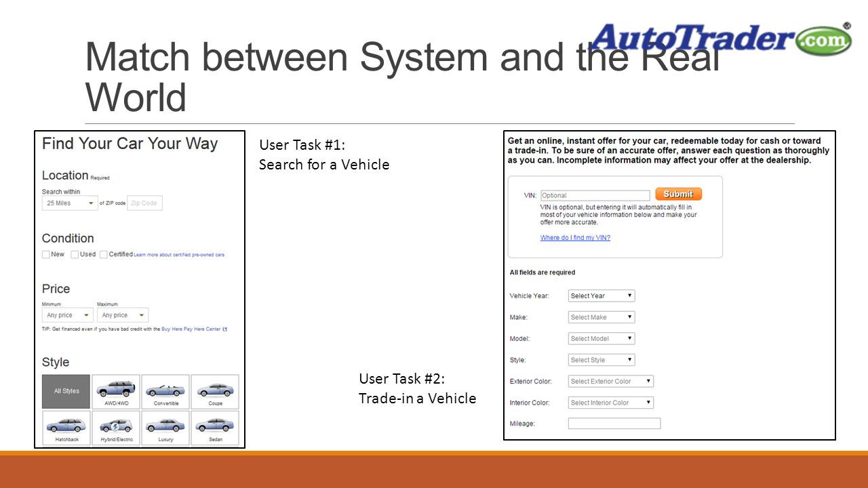The width and height of the screenshot is (868, 488).
Task: Click 'User Task #1:' text
Action: coord(302,145)
